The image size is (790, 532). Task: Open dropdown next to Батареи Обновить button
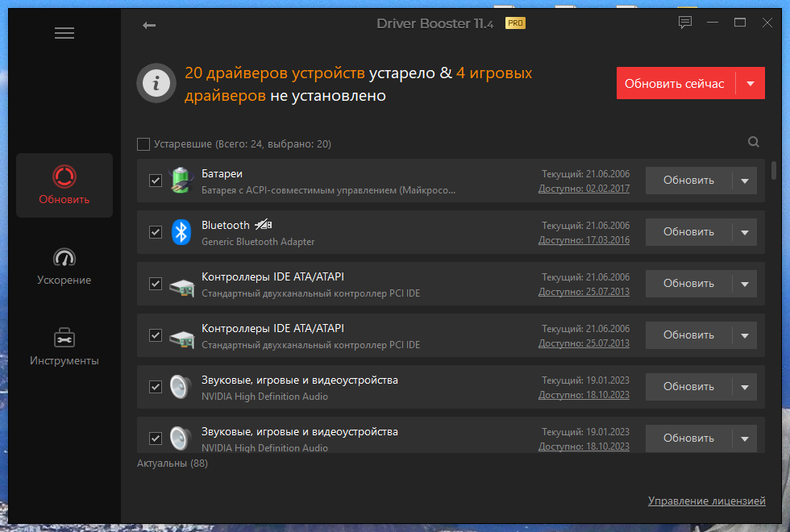(745, 181)
